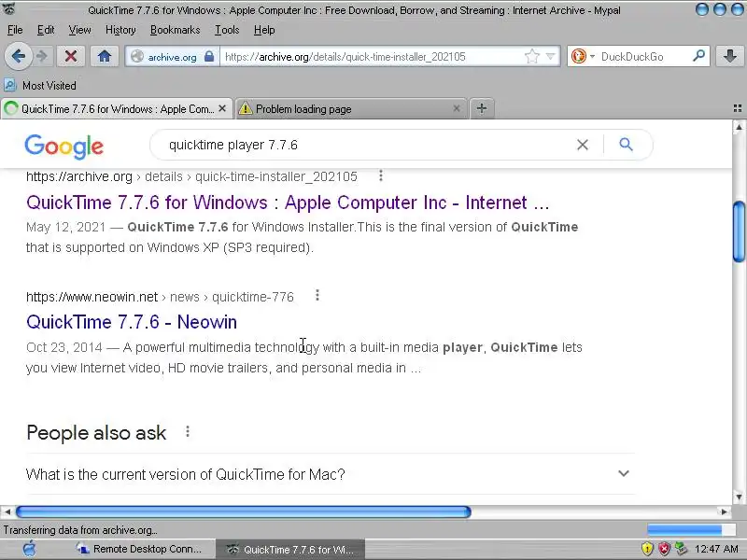Viewport: 747px width, 560px height.
Task: Click the archive.org site identity globe icon
Action: tap(137, 57)
